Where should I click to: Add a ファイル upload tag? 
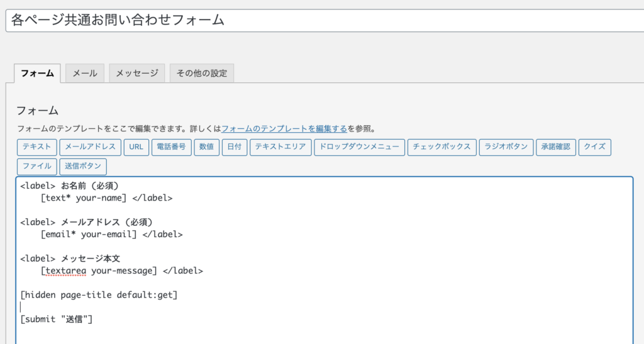[x=37, y=167]
